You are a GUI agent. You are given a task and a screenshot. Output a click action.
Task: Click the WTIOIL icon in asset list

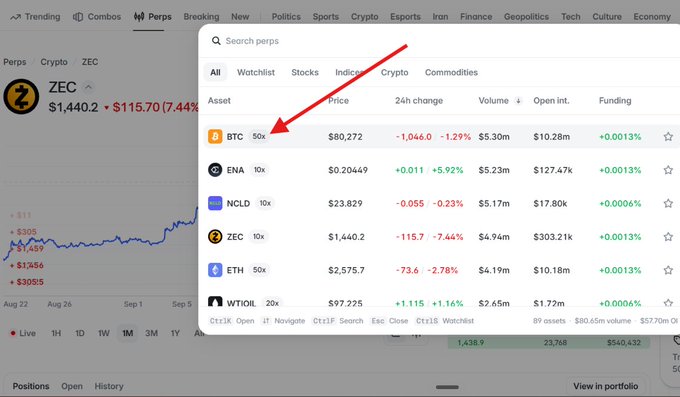click(215, 302)
